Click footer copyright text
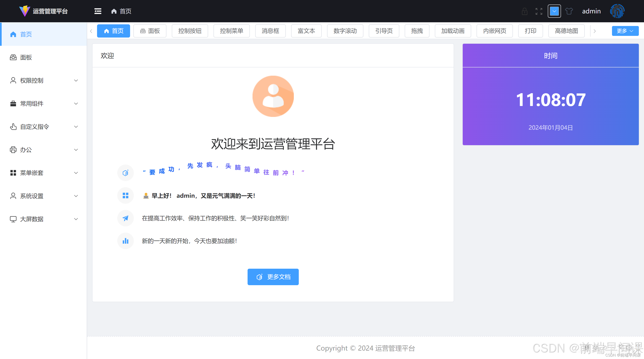This screenshot has height=359, width=644. [x=365, y=348]
